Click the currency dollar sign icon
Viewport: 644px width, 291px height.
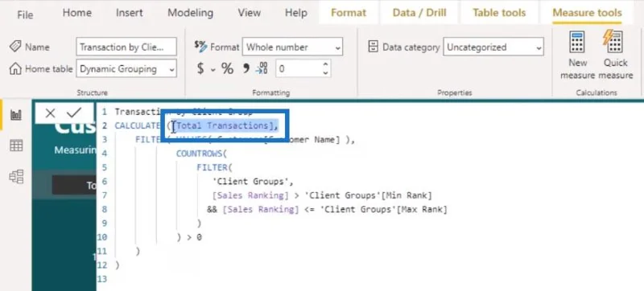click(x=200, y=68)
